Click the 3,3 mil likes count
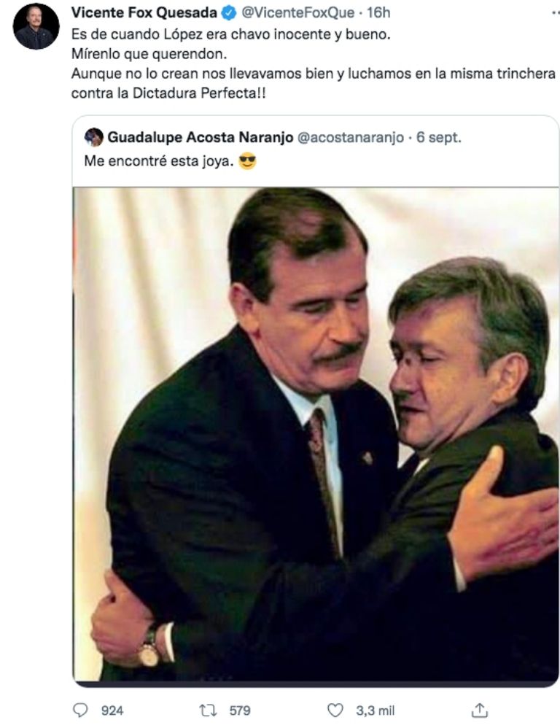 (376, 710)
